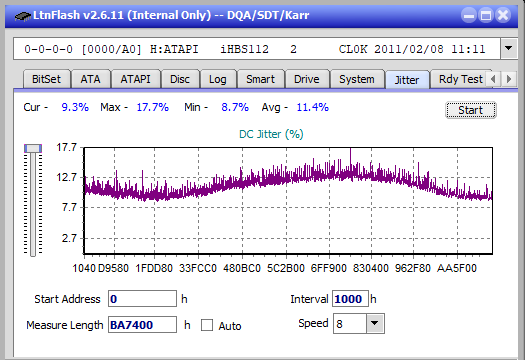
Task: Click in the Start Address field
Action: coord(142,299)
